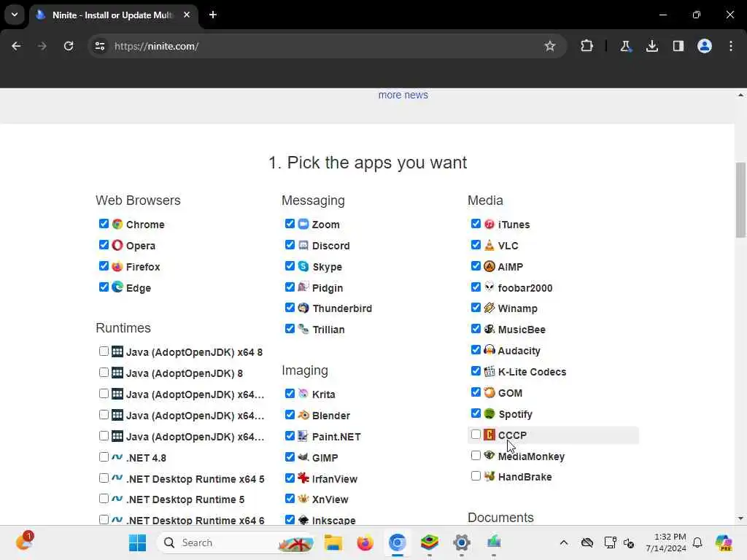This screenshot has height=560, width=747.
Task: Click the Skype logo icon
Action: [303, 266]
